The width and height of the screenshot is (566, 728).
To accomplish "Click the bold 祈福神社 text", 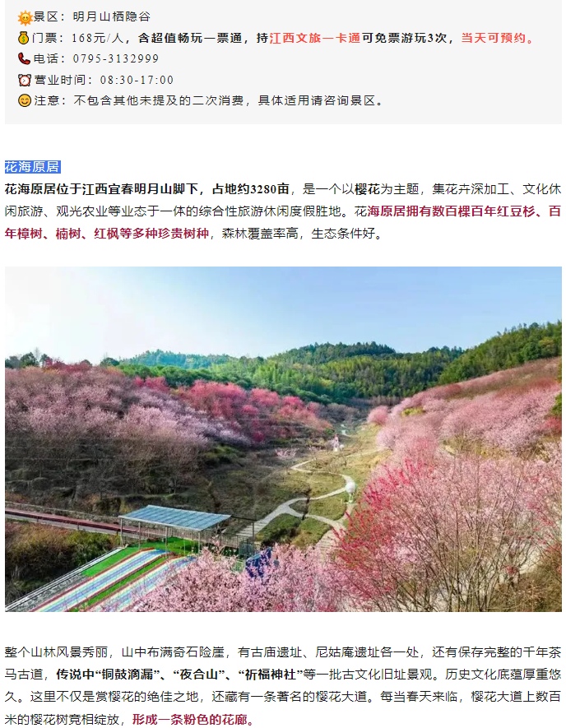I will (270, 675).
